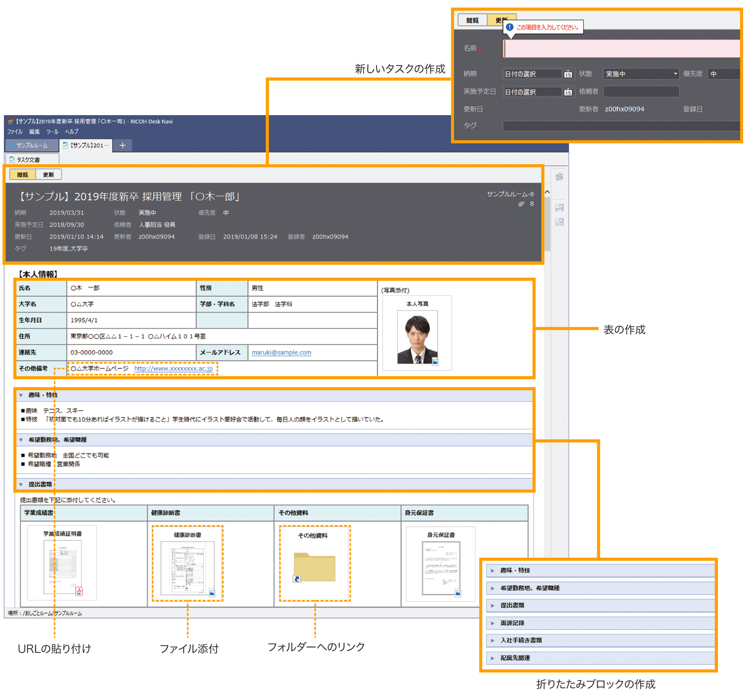The height and width of the screenshot is (700, 747).
Task: Open the maruki@sample.com email link
Action: click(x=281, y=352)
